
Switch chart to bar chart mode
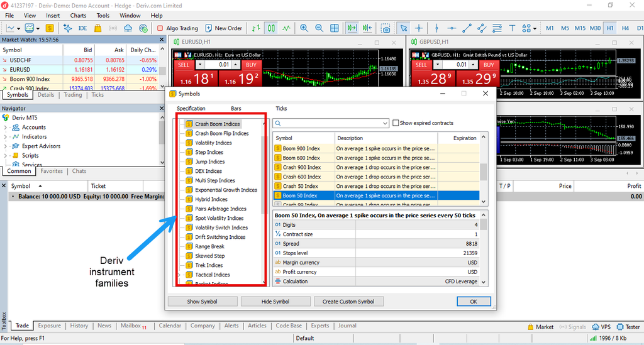tap(257, 28)
